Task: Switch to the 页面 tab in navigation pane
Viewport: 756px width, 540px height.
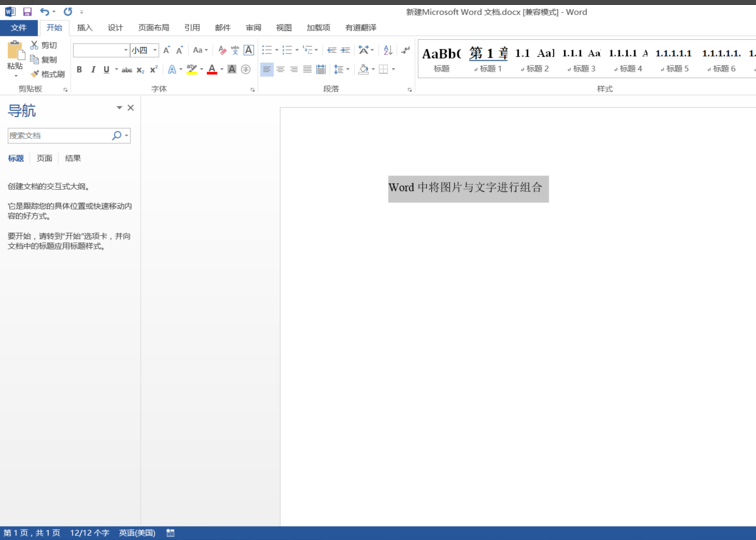Action: [44, 158]
